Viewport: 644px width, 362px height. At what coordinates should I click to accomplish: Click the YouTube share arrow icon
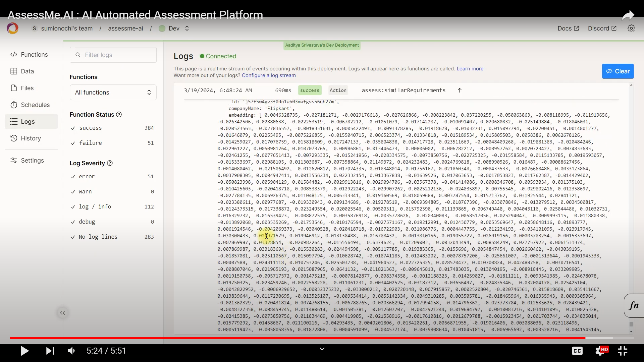coord(628,15)
